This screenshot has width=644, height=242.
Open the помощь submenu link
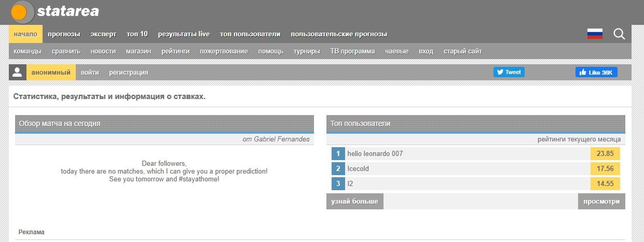pos(270,51)
